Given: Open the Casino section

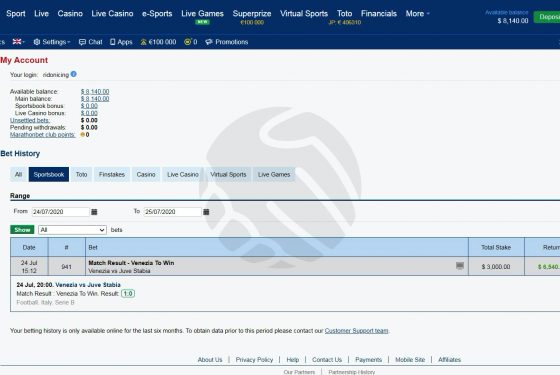Looking at the screenshot, I should point(70,14).
